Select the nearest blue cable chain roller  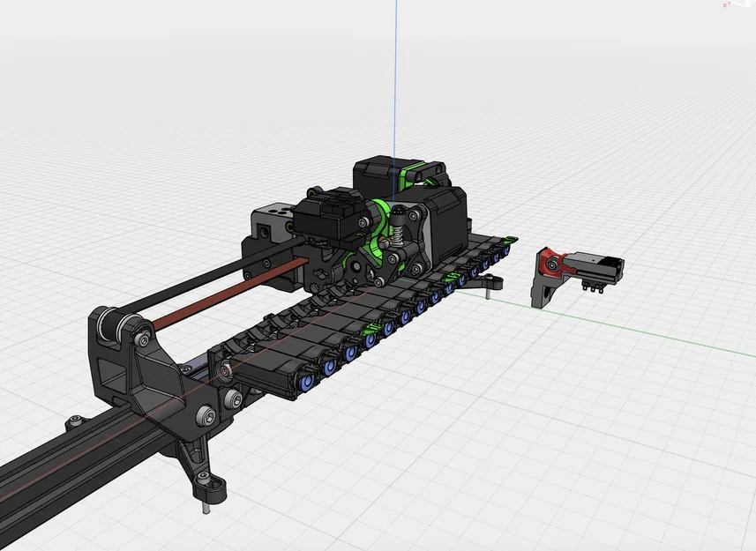[x=307, y=383]
